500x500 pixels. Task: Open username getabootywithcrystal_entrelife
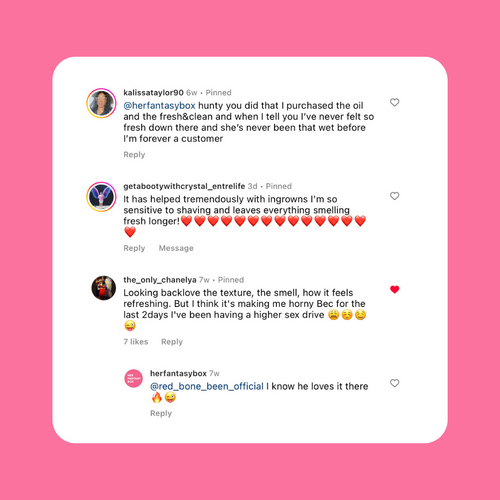pyautogui.click(x=184, y=186)
